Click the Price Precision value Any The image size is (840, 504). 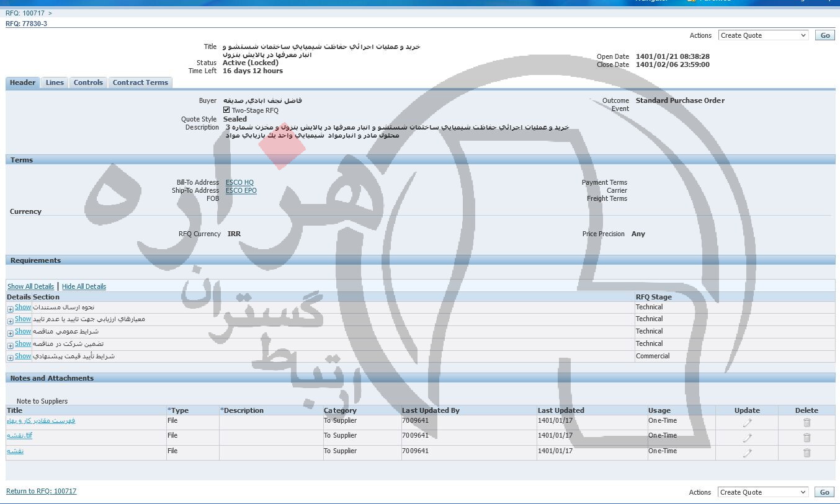tap(638, 234)
